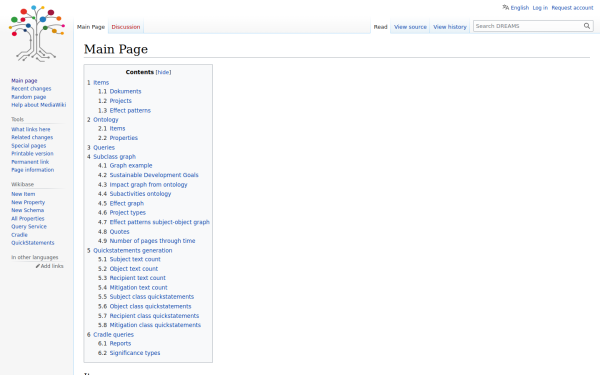Screen dimensions: 600x375
Task: Open Printable version link
Action: pyautogui.click(x=32, y=153)
